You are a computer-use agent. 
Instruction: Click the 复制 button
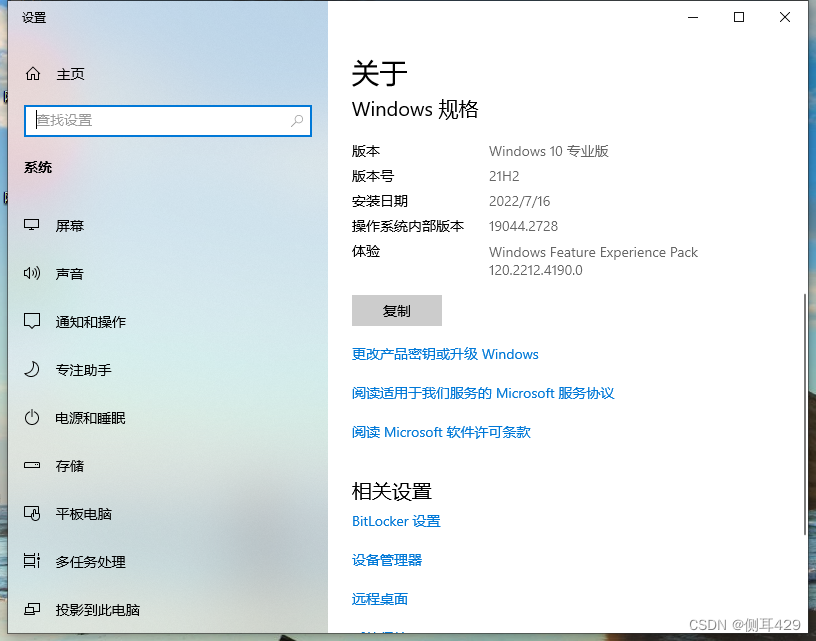[397, 311]
